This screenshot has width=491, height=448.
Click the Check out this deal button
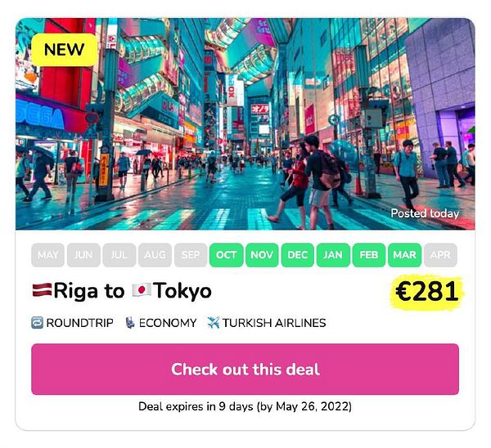(x=245, y=369)
